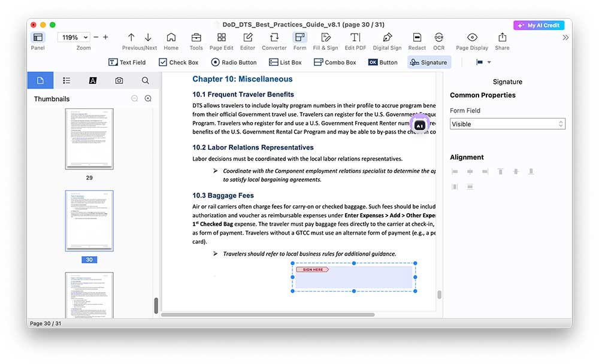This screenshot has width=599, height=364.
Task: Switch to the outline list panel tab
Action: pos(66,80)
